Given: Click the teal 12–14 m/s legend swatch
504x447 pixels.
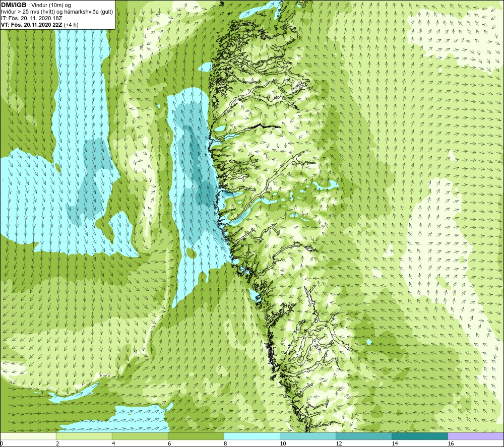Looking at the screenshot, I should (364, 436).
